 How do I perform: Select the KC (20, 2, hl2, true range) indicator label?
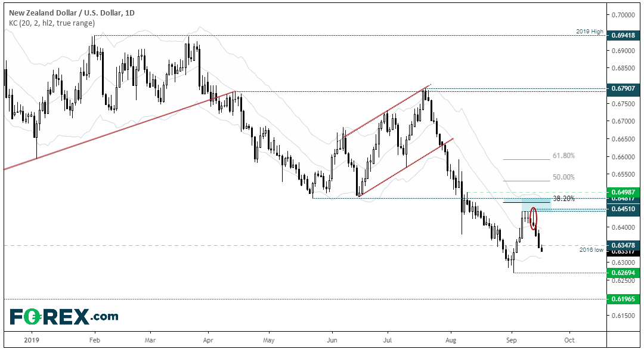point(52,23)
